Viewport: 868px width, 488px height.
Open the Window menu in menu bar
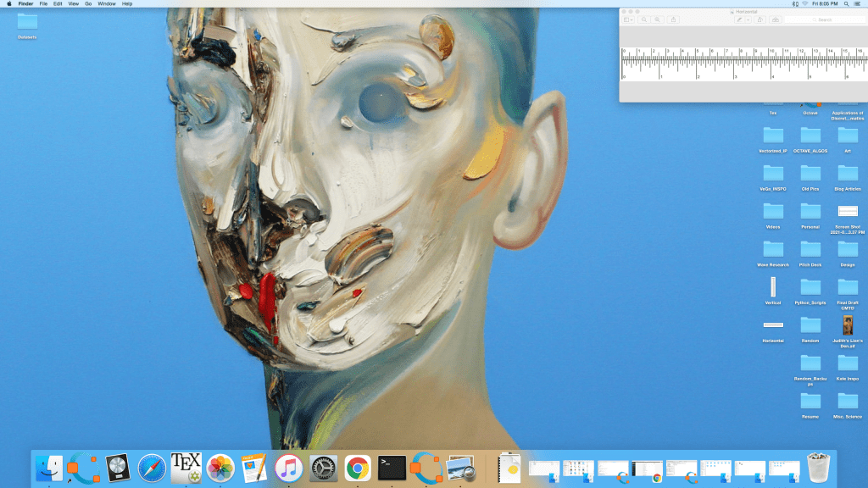(x=107, y=4)
